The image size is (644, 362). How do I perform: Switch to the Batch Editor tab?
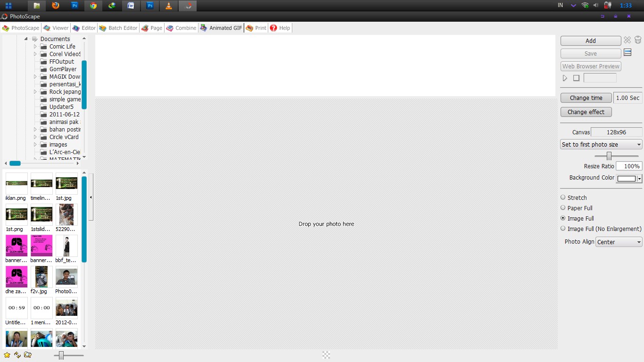[x=118, y=28]
